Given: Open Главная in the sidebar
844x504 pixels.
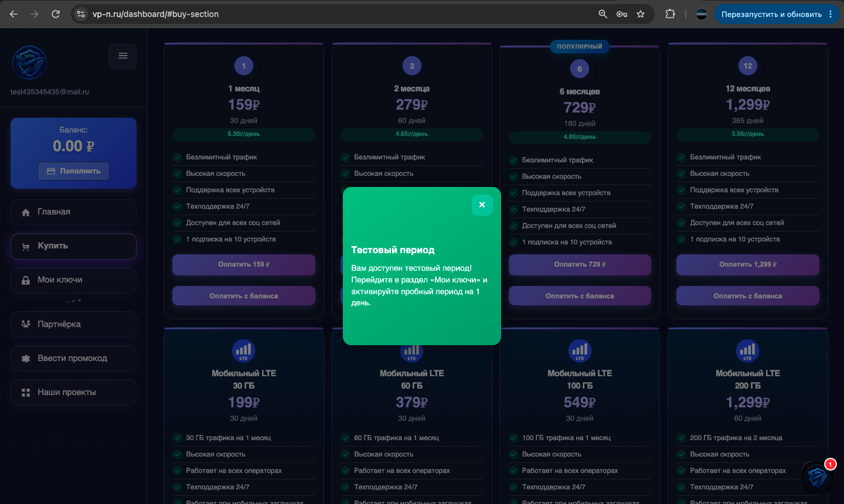Looking at the screenshot, I should point(73,212).
